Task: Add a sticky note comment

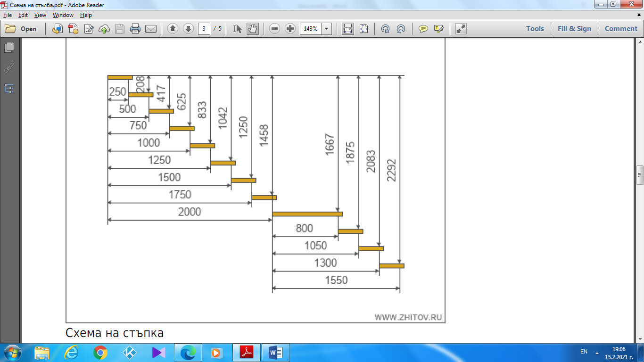Action: [x=423, y=29]
